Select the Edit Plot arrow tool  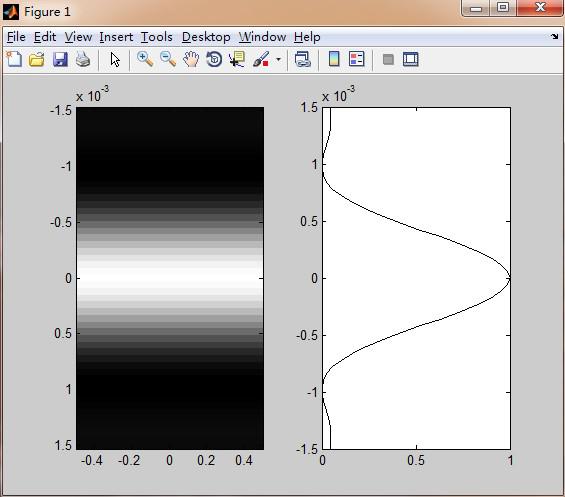(x=115, y=59)
